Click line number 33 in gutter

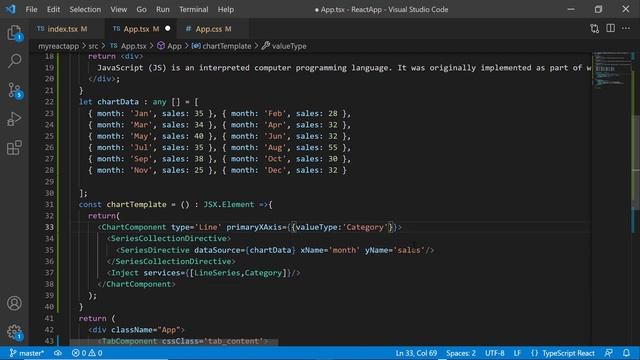point(49,227)
